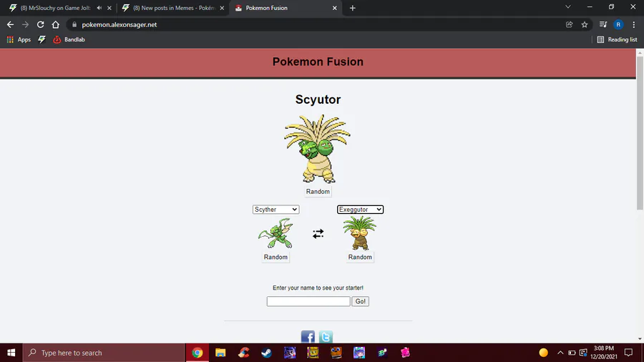Show hidden system tray icons

coord(560,353)
